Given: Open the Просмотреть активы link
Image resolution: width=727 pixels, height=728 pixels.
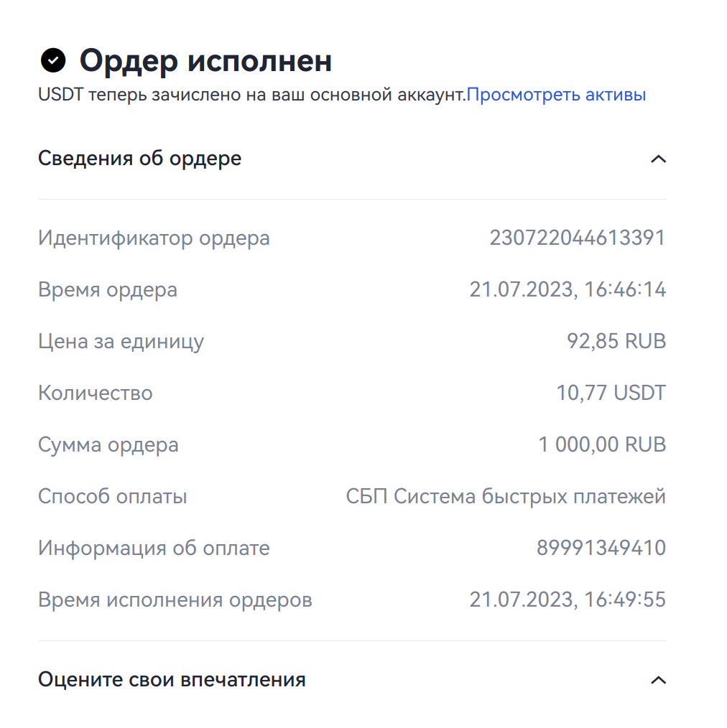Looking at the screenshot, I should (x=556, y=95).
